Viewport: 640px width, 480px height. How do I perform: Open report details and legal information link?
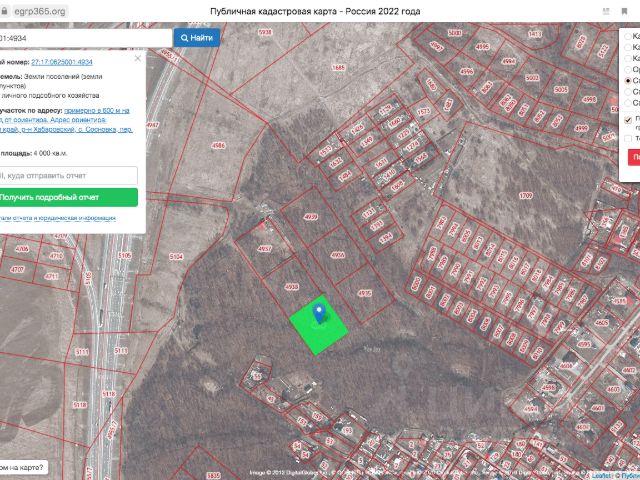point(57,218)
